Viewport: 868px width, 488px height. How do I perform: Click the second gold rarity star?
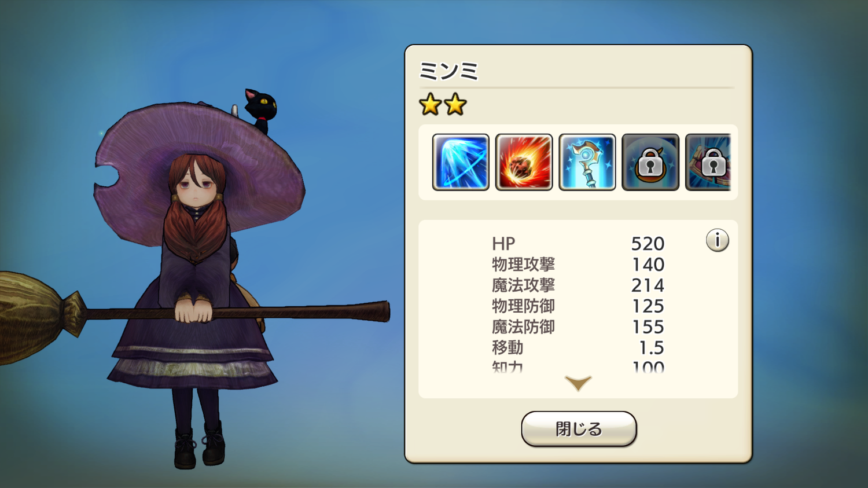(x=455, y=105)
